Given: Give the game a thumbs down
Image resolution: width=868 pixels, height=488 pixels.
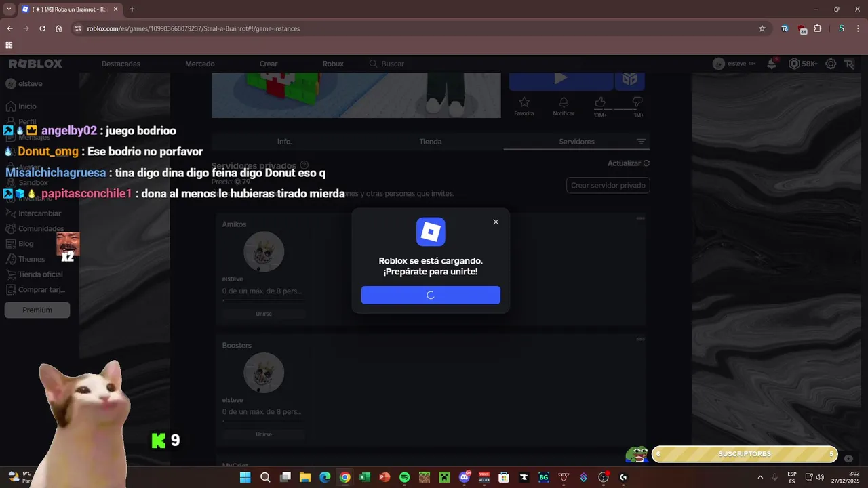Looking at the screenshot, I should 637,103.
